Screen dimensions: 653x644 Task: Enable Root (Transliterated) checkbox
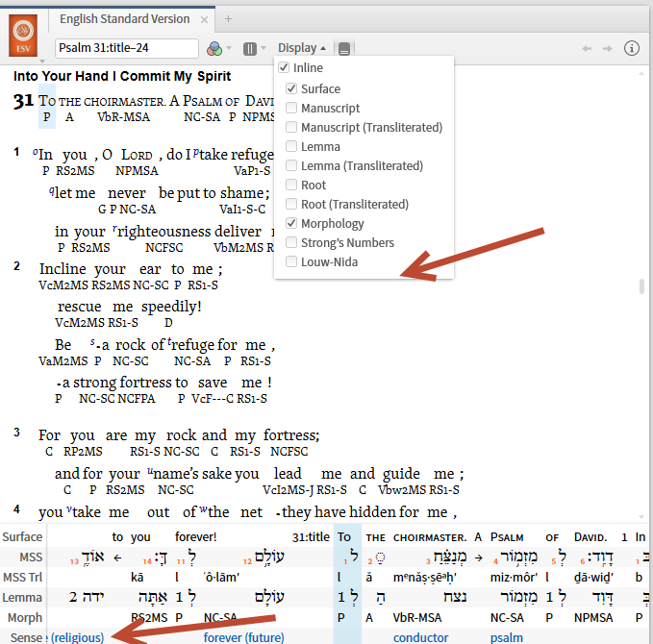291,204
